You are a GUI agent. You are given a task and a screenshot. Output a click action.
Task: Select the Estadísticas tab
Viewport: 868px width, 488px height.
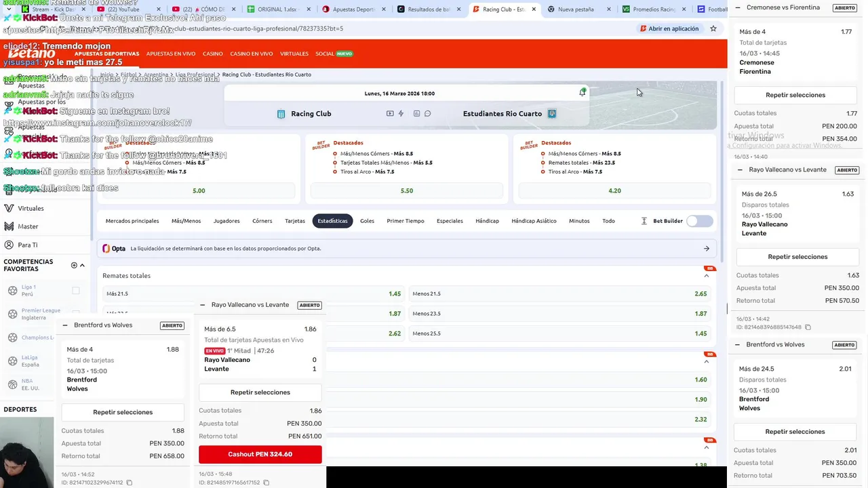coord(332,221)
